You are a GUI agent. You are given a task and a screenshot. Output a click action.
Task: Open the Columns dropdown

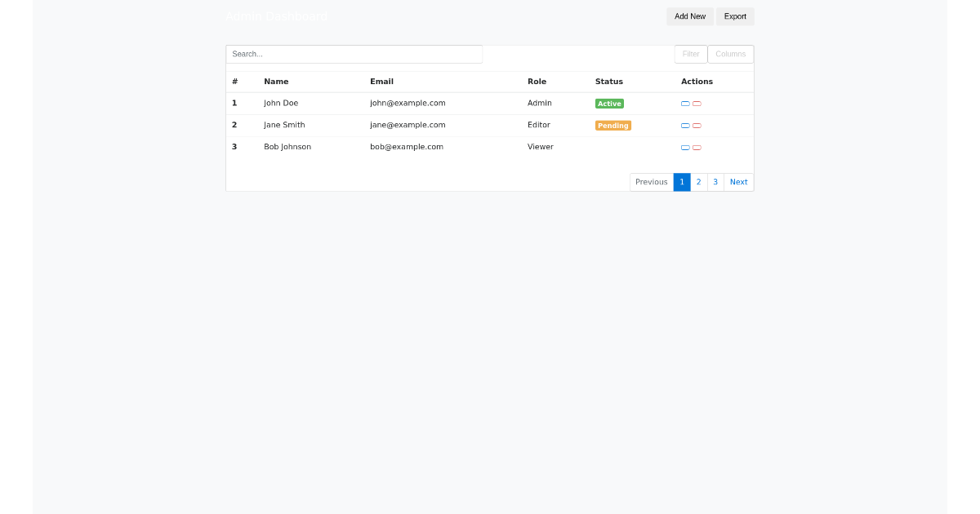click(730, 54)
